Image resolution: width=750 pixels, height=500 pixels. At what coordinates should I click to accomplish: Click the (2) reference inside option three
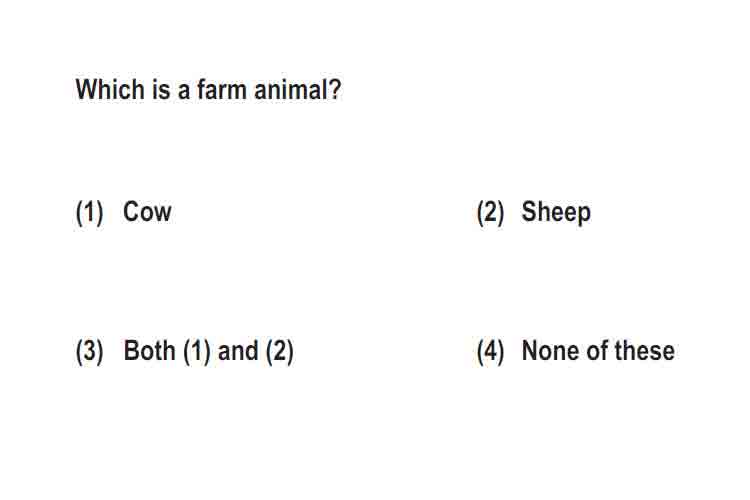(279, 352)
